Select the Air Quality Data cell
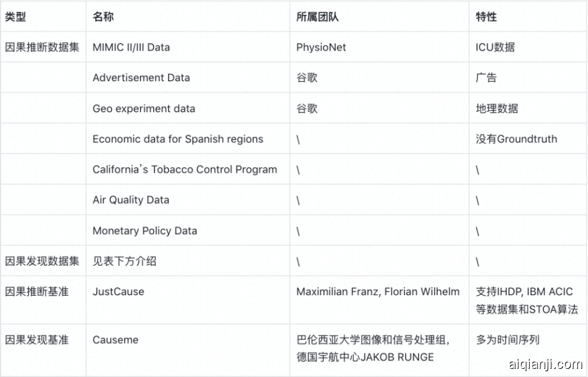The height and width of the screenshot is (377, 588). pos(131,201)
